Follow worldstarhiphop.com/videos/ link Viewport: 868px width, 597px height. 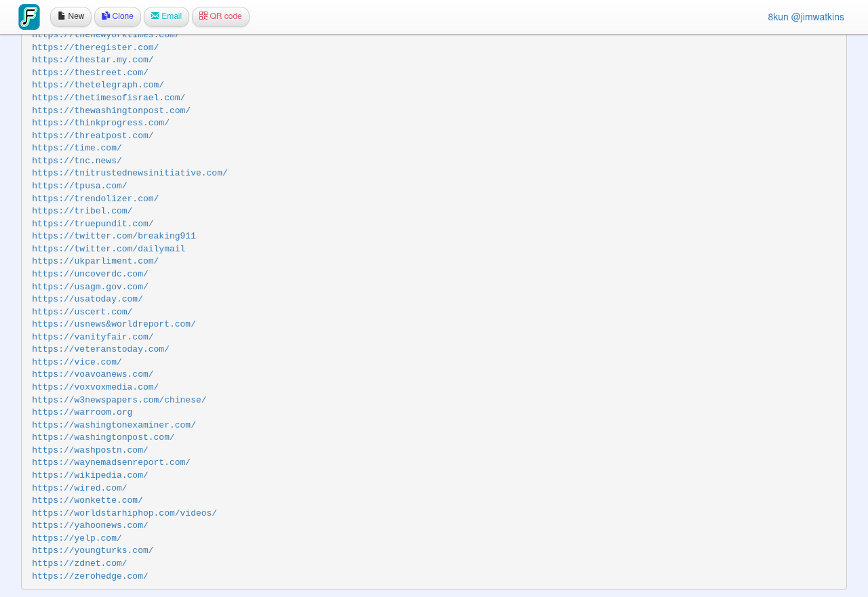(125, 513)
